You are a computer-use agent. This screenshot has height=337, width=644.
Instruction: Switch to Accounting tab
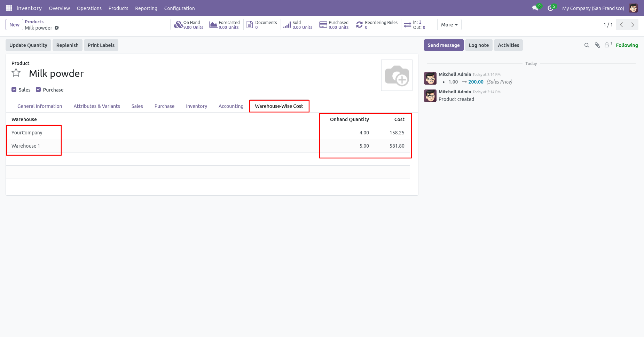(231, 106)
